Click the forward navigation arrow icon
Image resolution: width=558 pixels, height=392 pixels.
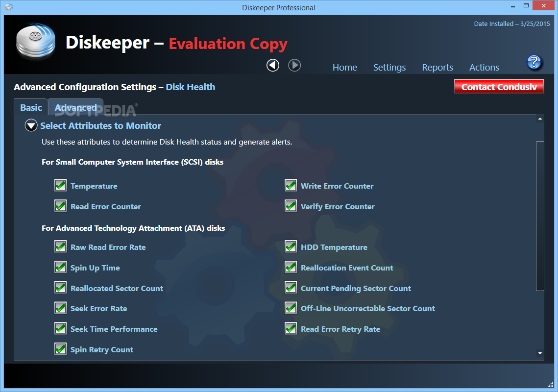294,65
